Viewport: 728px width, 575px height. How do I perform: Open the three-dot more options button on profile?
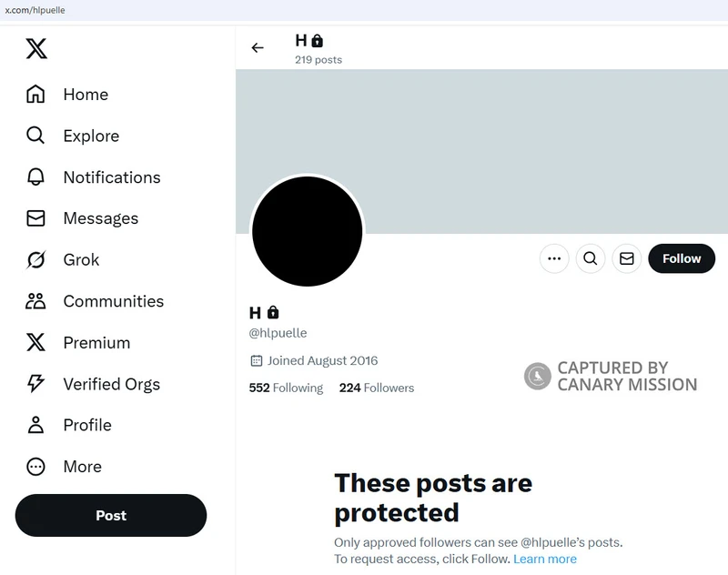point(554,258)
